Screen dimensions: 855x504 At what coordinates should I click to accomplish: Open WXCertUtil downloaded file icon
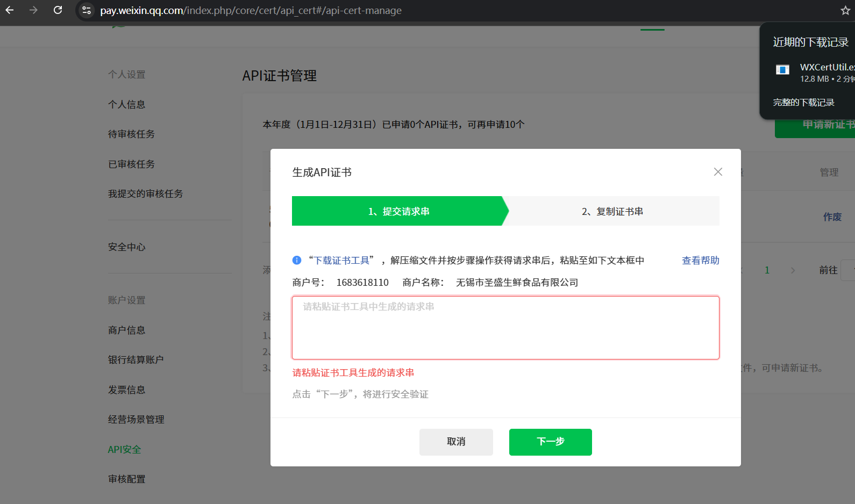coord(782,70)
